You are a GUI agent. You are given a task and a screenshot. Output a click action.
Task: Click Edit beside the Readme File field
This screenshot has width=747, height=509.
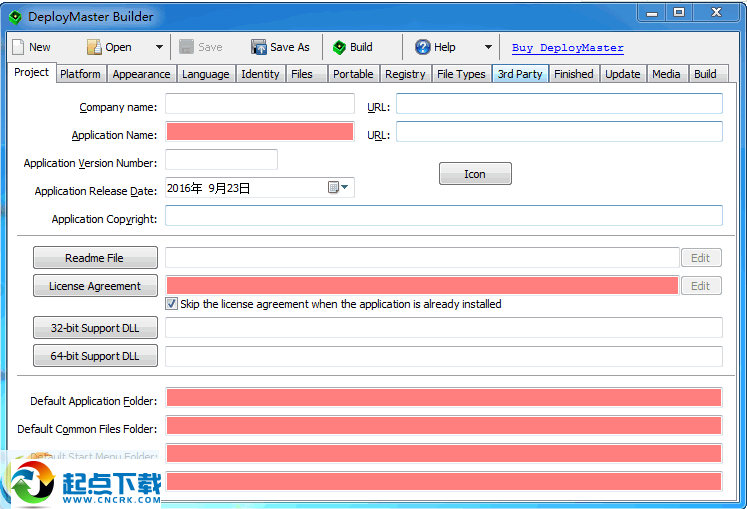pyautogui.click(x=701, y=258)
